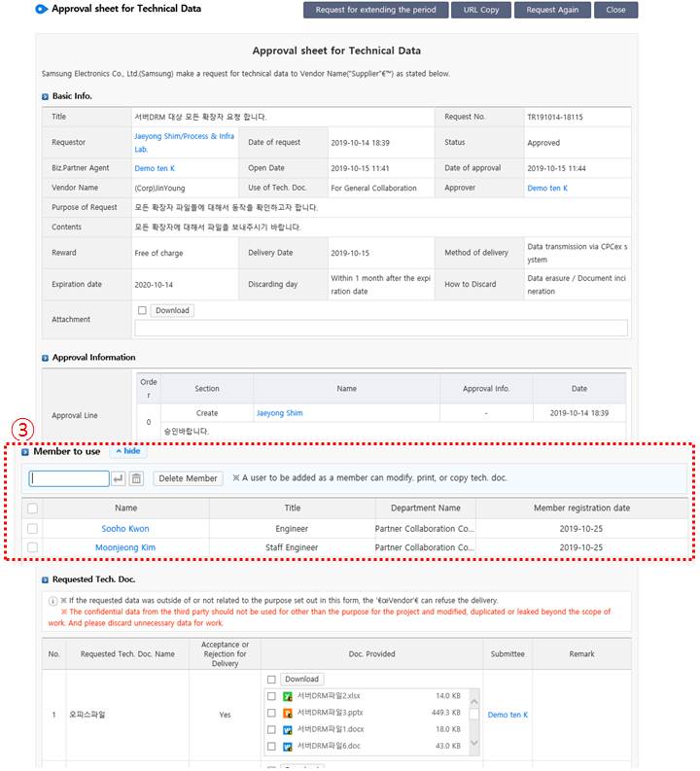Click the xlsx file icon for 서버DRM파일2
The image size is (700, 771).
[x=288, y=696]
